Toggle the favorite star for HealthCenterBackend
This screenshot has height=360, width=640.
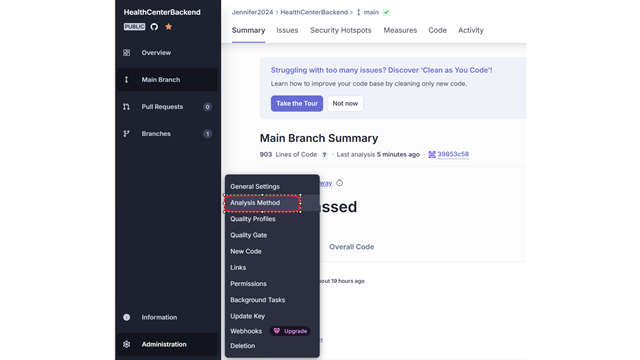[x=169, y=27]
